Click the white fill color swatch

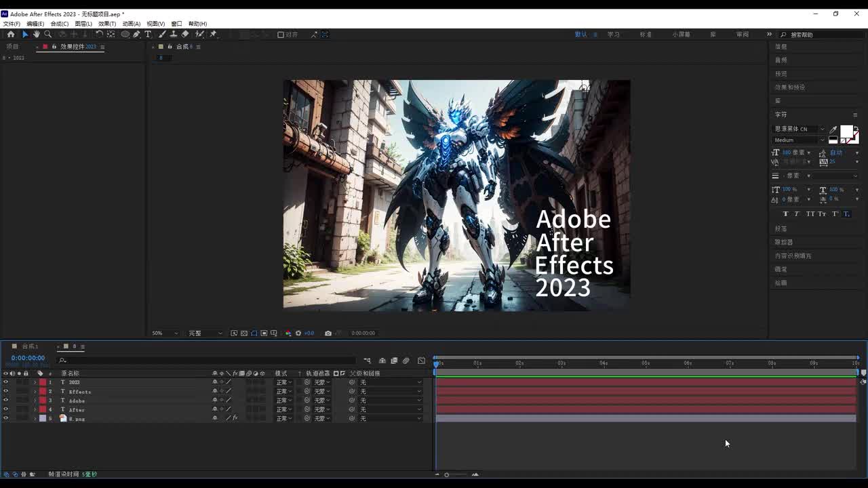tap(846, 131)
